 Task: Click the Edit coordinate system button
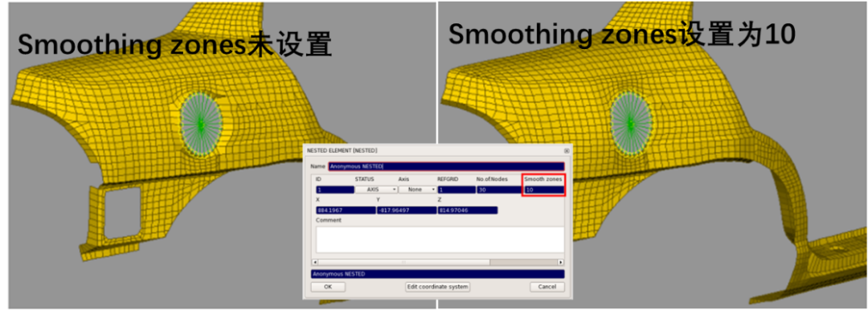click(438, 287)
